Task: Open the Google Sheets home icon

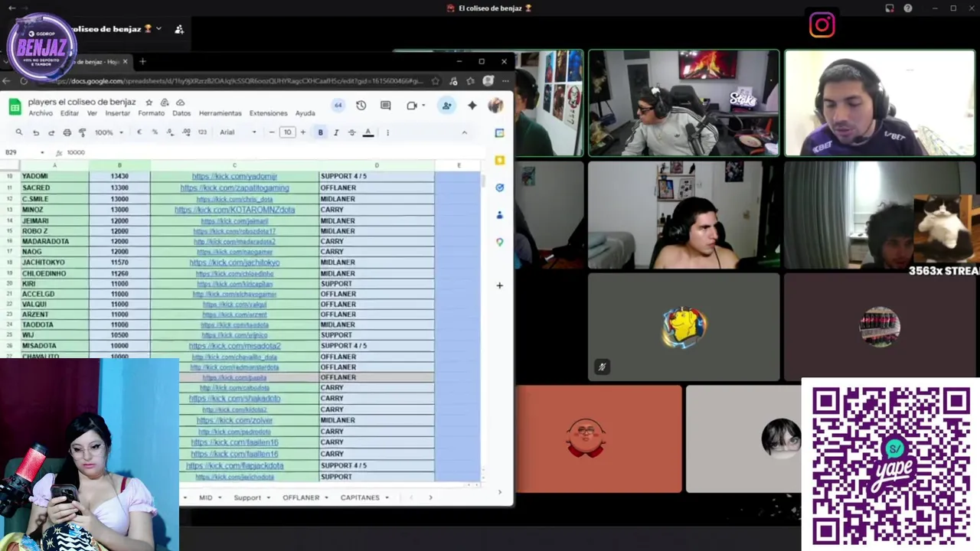Action: 14,107
